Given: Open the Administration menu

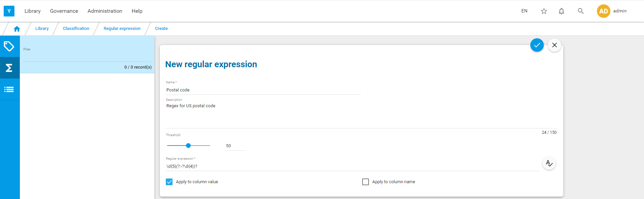Looking at the screenshot, I should (x=105, y=11).
